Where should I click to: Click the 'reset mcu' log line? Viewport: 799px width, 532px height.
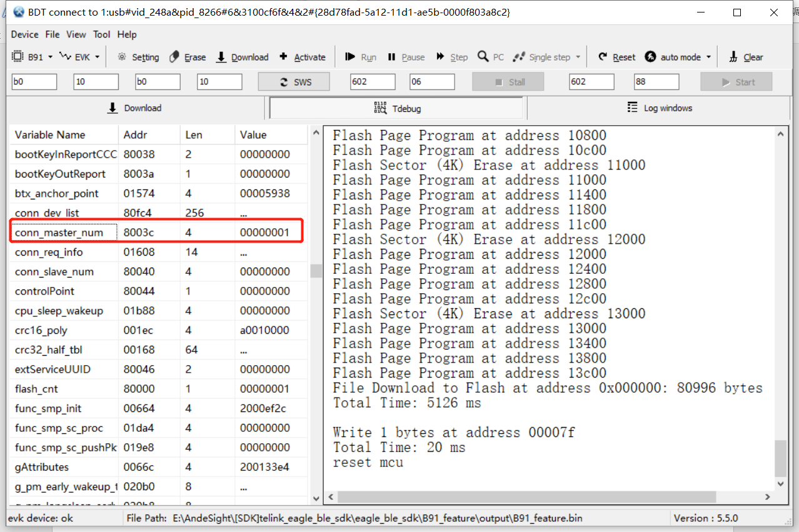click(368, 463)
